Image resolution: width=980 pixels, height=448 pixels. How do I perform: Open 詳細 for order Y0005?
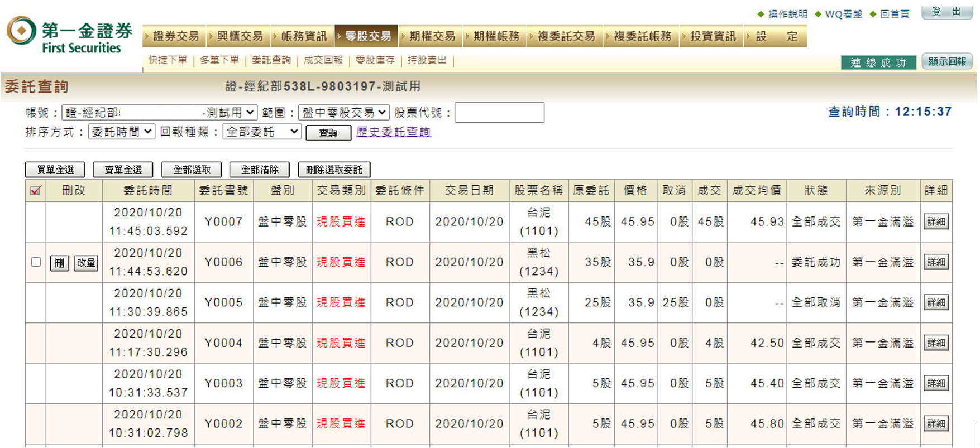[936, 303]
